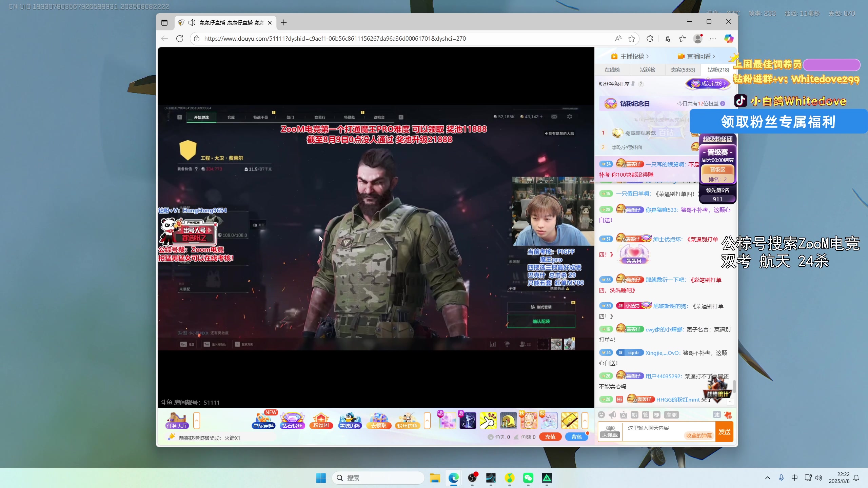This screenshot has width=868, height=488.
Task: Expand the gift list arrow after gold bar
Action: (x=585, y=421)
